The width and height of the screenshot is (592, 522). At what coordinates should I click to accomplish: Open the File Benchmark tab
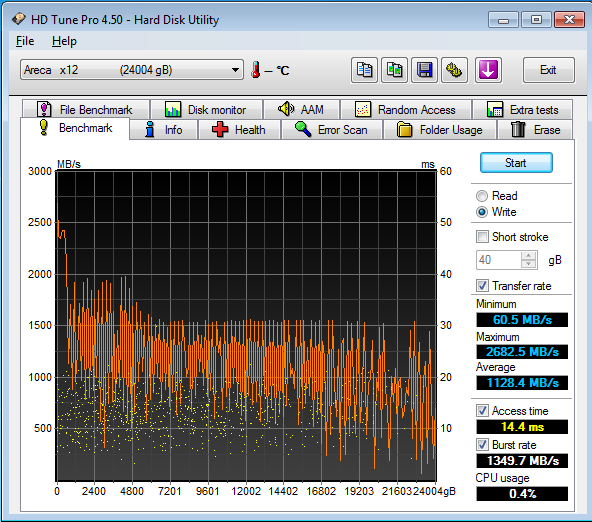click(86, 109)
